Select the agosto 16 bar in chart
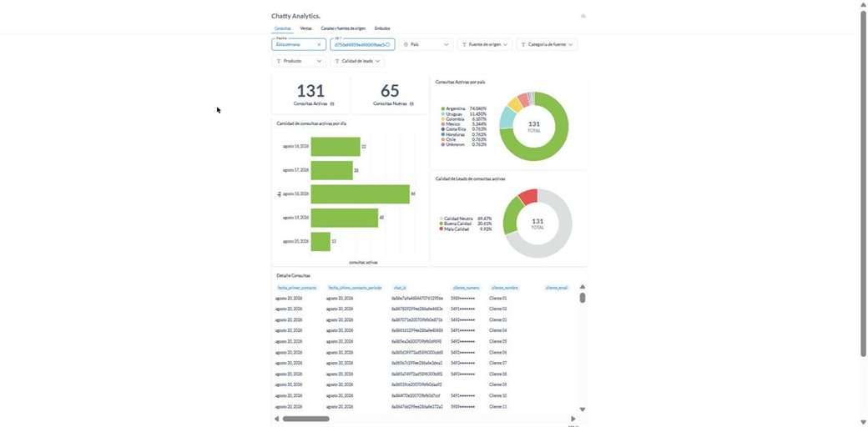 pos(336,147)
